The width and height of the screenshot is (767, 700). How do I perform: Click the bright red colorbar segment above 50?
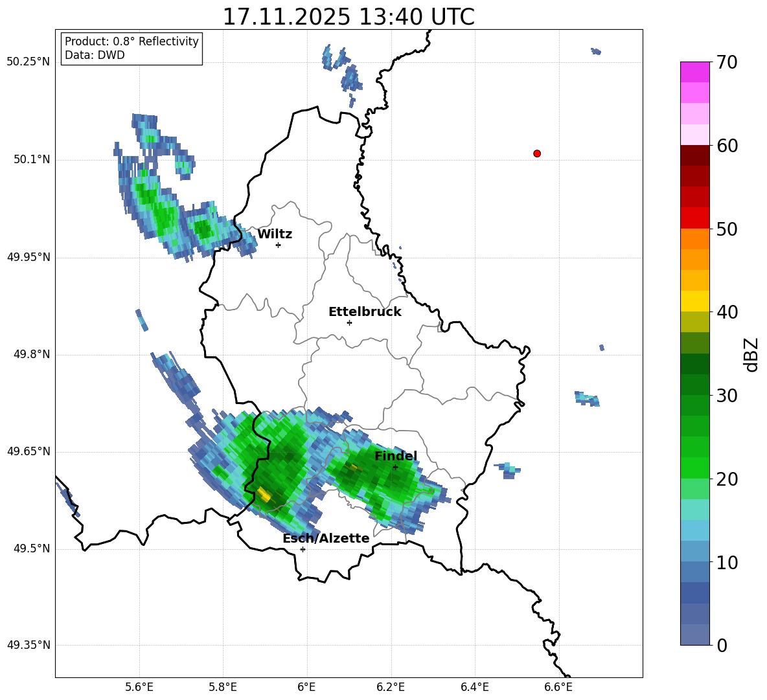[695, 218]
